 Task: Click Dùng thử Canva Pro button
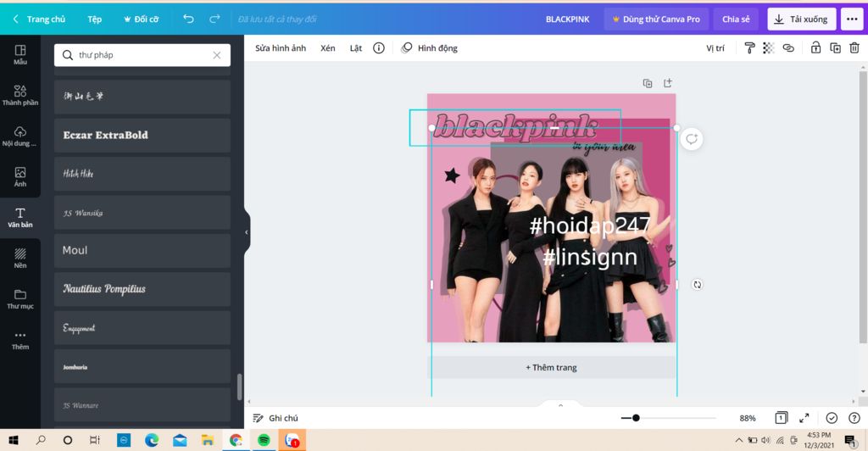[x=656, y=19]
